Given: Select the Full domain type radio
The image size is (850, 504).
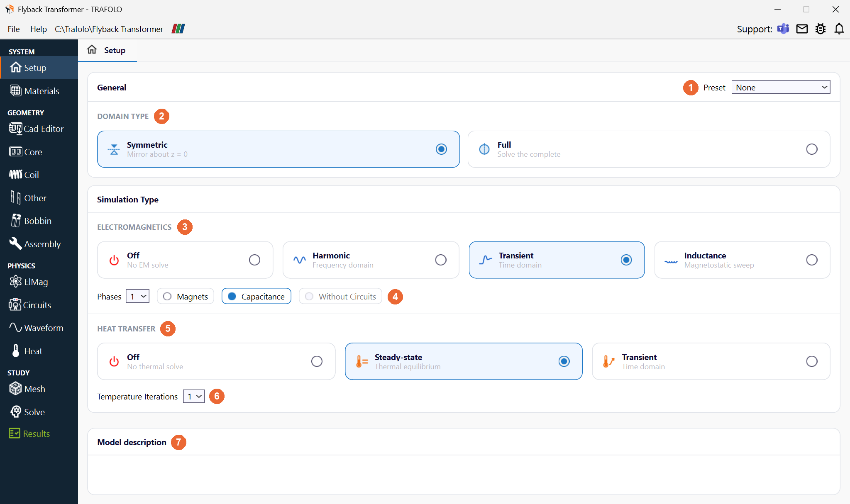Looking at the screenshot, I should point(812,149).
